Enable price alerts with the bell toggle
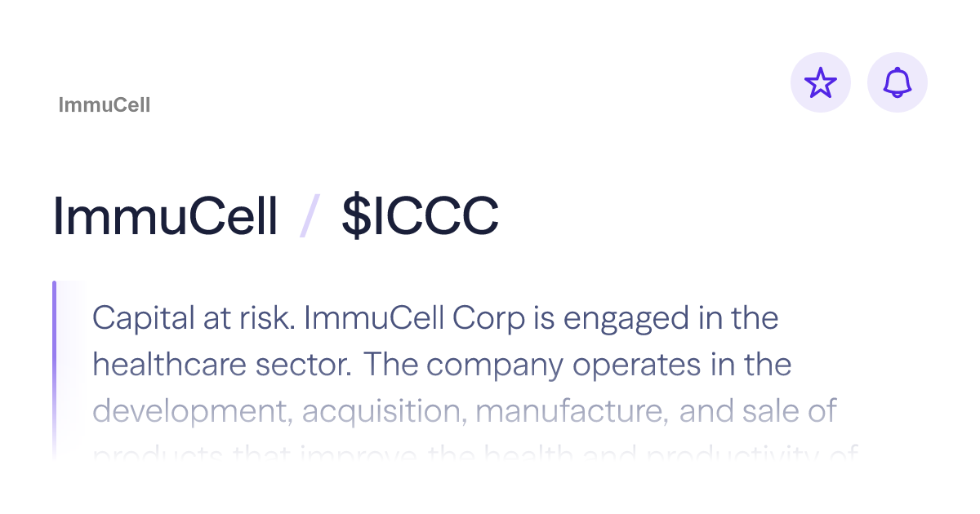Image resolution: width=980 pixels, height=514 pixels. click(897, 82)
